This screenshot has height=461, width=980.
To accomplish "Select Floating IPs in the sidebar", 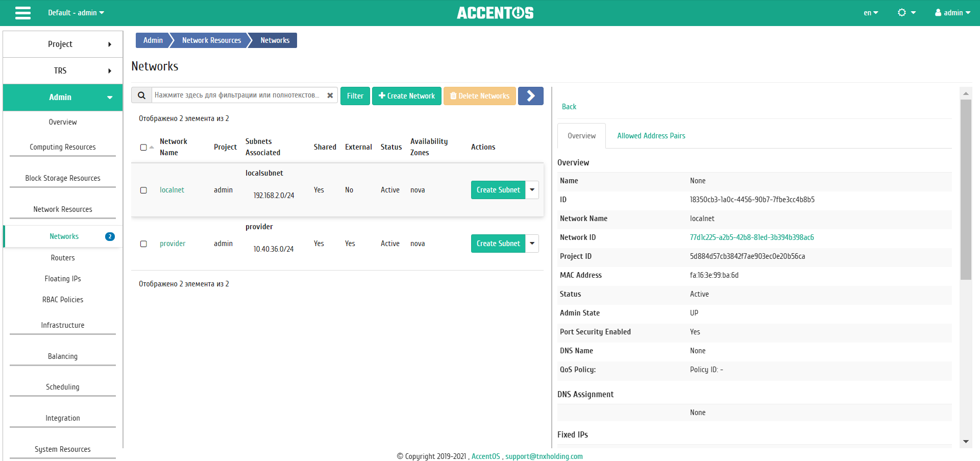I will click(x=63, y=279).
